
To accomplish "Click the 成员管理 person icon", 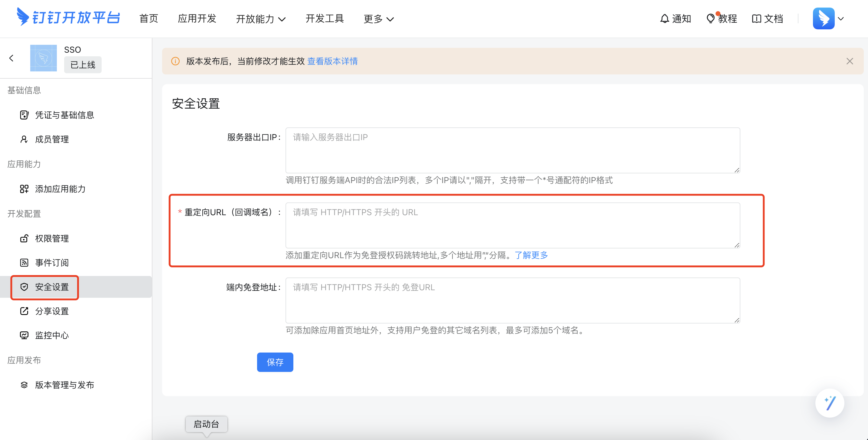I will [x=24, y=139].
